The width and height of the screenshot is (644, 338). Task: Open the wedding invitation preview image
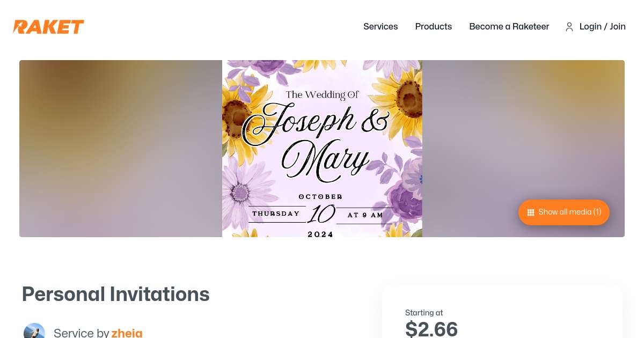click(x=322, y=149)
